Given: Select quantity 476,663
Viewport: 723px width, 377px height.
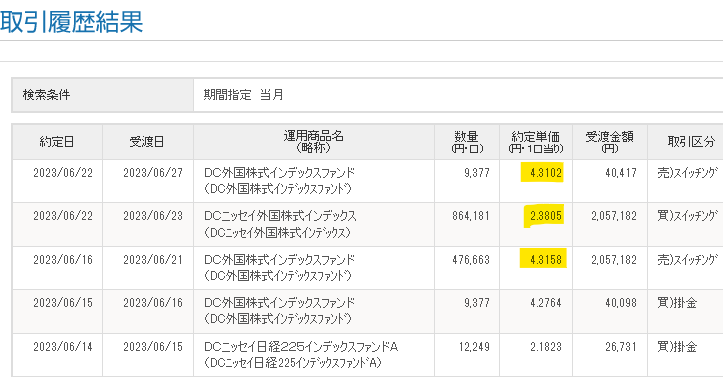Looking at the screenshot, I should 470,259.
